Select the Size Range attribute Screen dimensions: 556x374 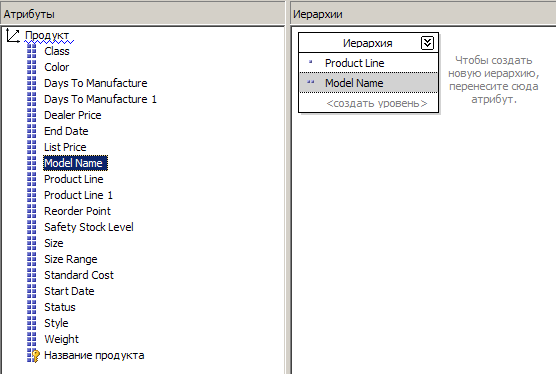71,259
